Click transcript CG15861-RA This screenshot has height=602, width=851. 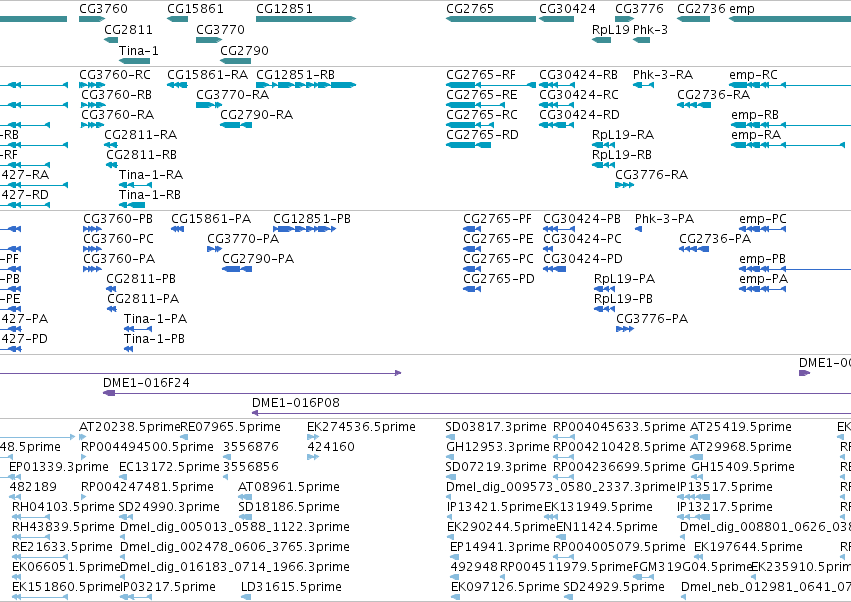tap(177, 85)
